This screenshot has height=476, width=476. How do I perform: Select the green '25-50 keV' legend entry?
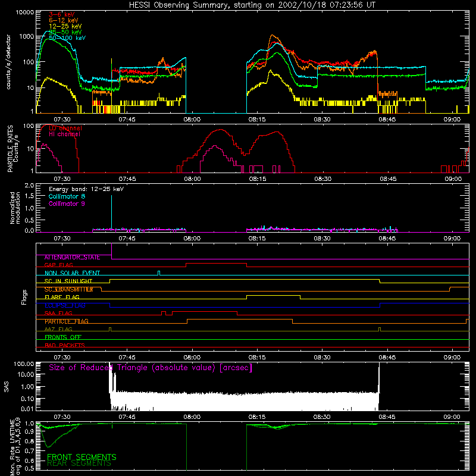tap(65, 32)
